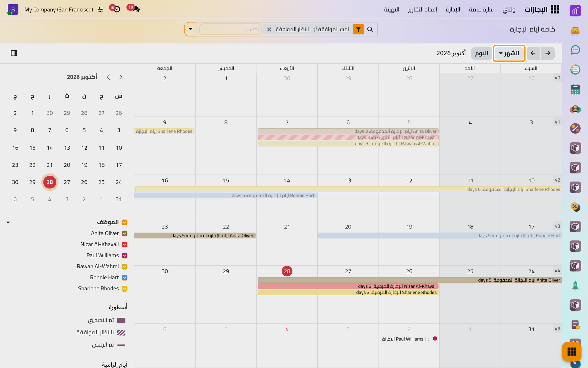
Task: Open the purple dashboard chart sidebar icon
Action: click(x=575, y=11)
